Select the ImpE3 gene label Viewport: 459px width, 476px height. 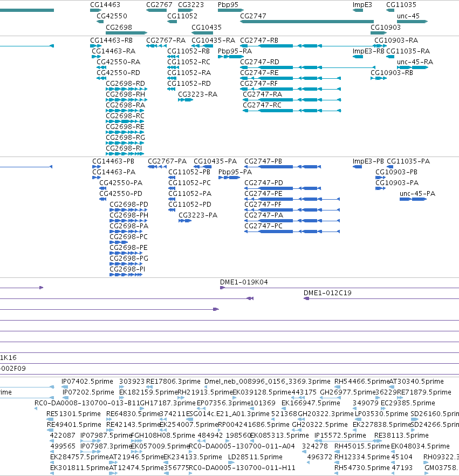click(362, 5)
